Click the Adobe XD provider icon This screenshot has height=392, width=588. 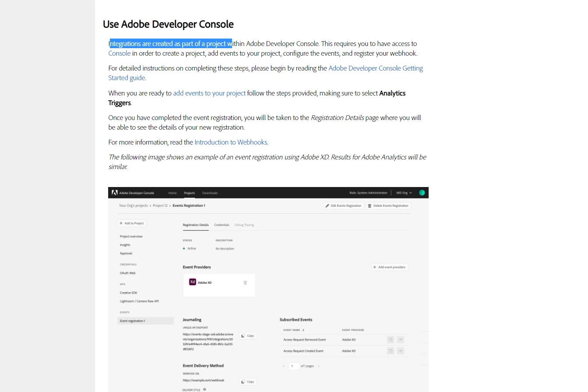(x=192, y=283)
